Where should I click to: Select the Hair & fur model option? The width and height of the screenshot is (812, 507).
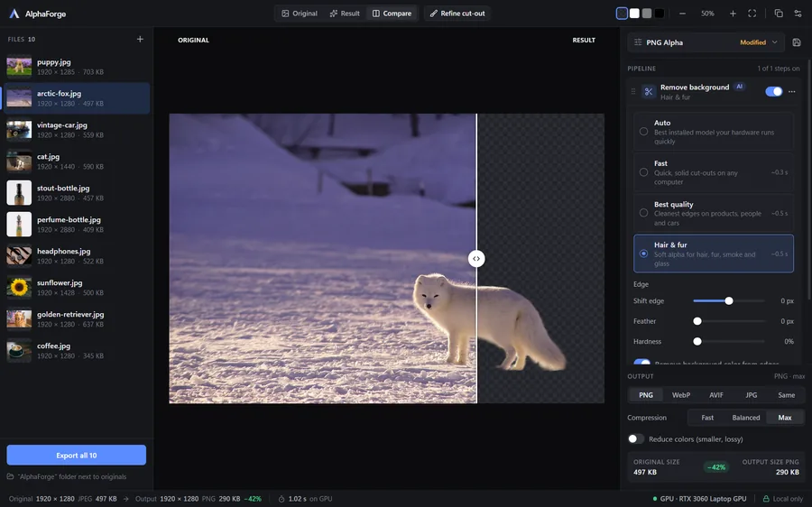click(x=714, y=253)
